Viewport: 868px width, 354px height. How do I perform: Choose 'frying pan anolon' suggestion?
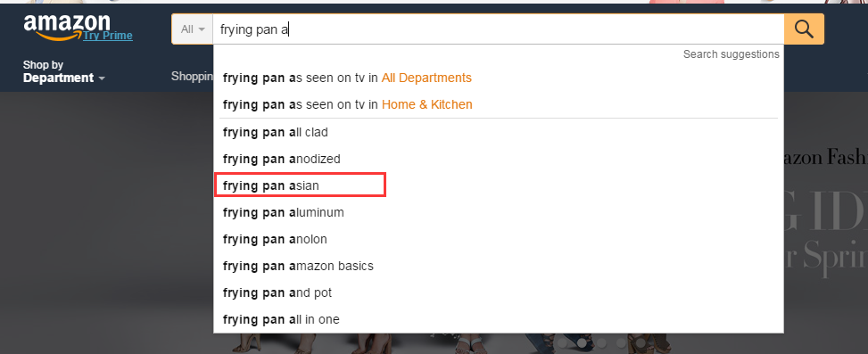click(498, 239)
